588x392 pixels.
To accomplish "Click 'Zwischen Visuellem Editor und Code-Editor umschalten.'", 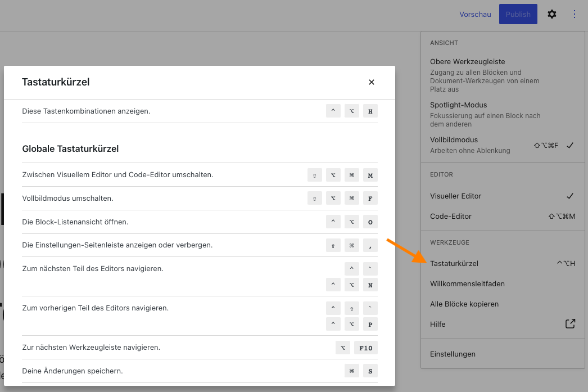I will 117,175.
